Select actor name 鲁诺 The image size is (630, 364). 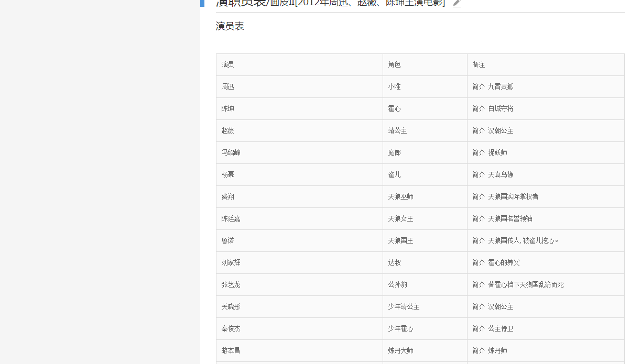coord(227,240)
